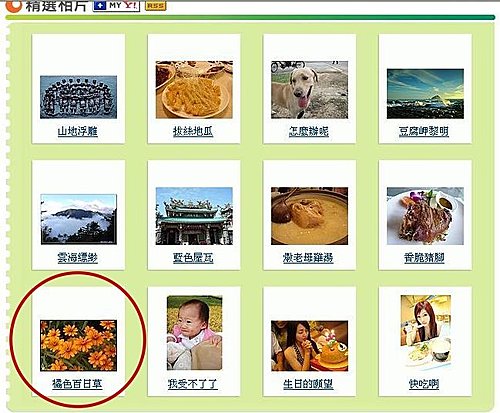Click the 生日的願望 caption link
The width and height of the screenshot is (500, 413).
tap(308, 384)
